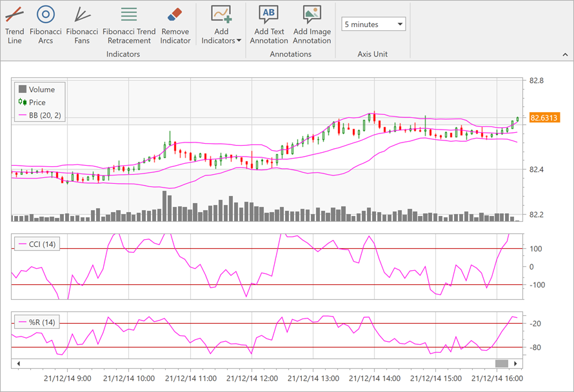Viewport: 574px width, 392px height.
Task: Click the scrollbar right arrow
Action: point(515,364)
